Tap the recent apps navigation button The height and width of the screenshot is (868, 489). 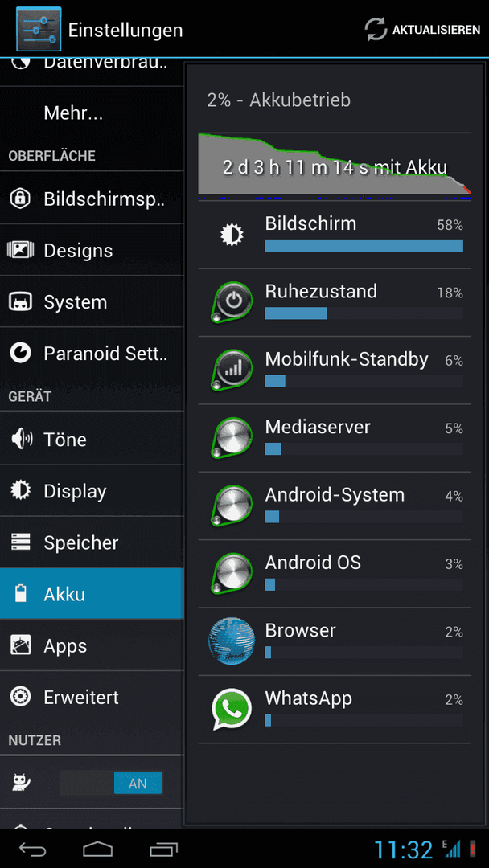click(x=163, y=849)
